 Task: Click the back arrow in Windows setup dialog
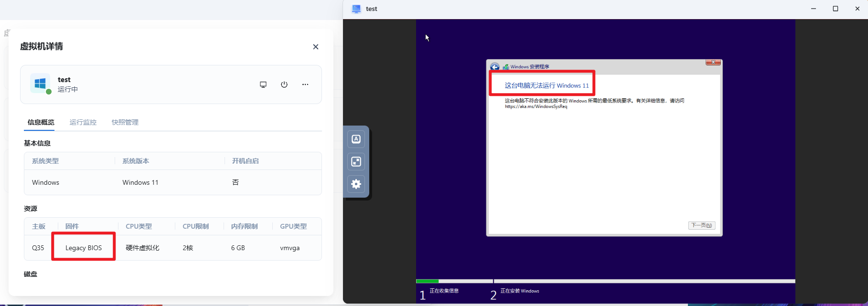(495, 67)
